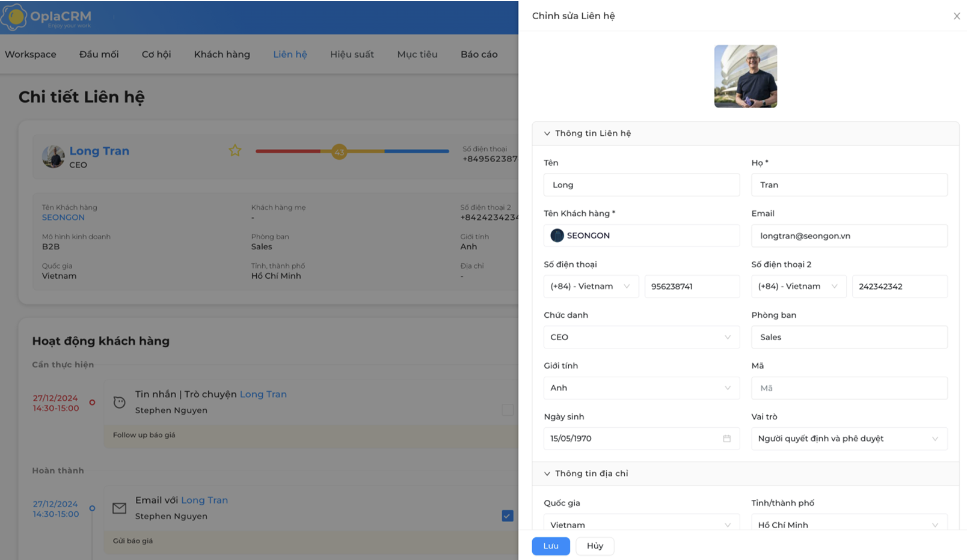Click the Tên input field containing Long
Image resolution: width=967 pixels, height=560 pixels.
coord(642,185)
